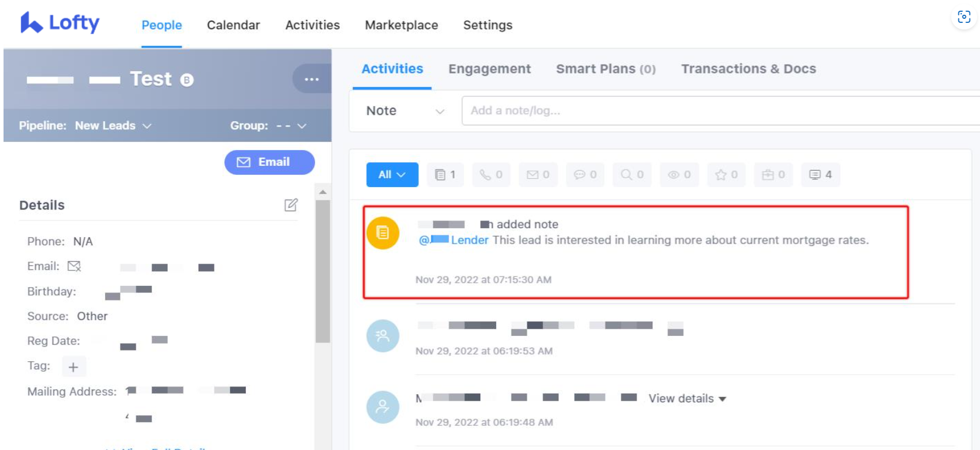Expand View details on the 06:19:48 AM activity
Screen dimensions: 980x450
pyautogui.click(x=687, y=399)
